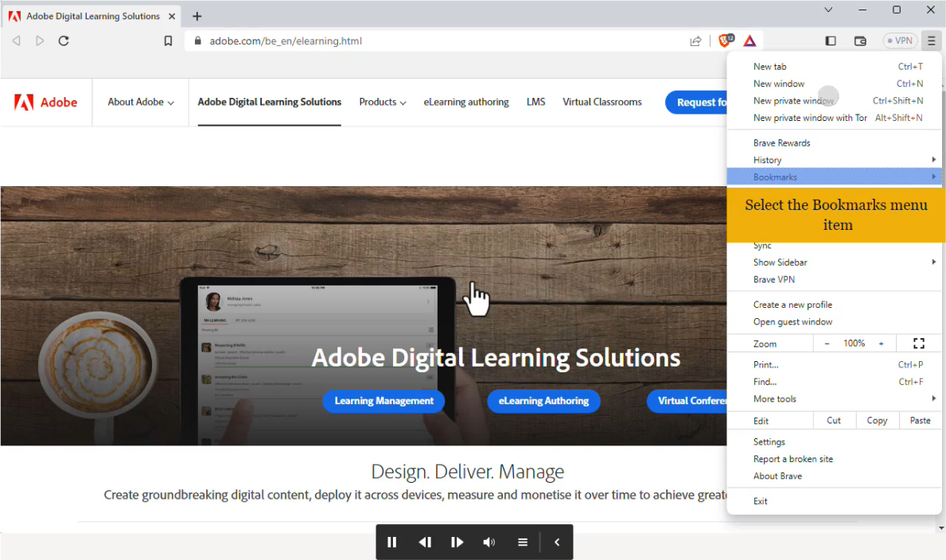Select New private window with Tor
This screenshot has height=560, width=946.
[x=834, y=118]
